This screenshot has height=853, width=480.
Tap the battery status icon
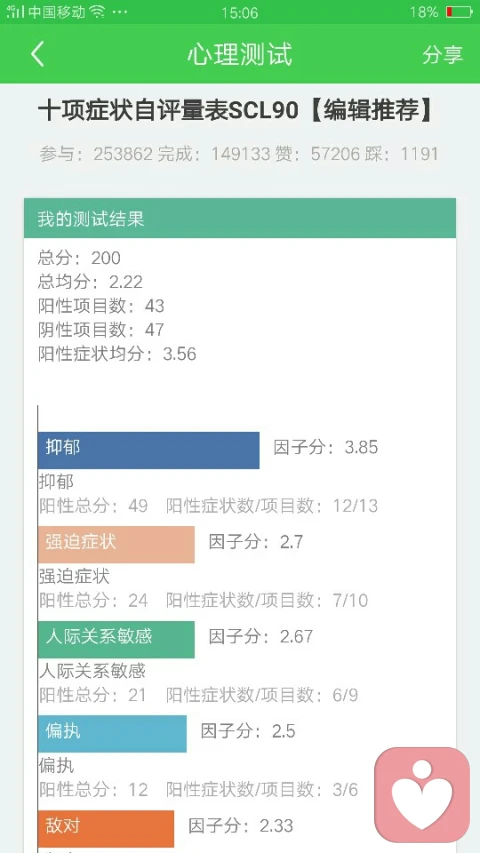[x=458, y=12]
